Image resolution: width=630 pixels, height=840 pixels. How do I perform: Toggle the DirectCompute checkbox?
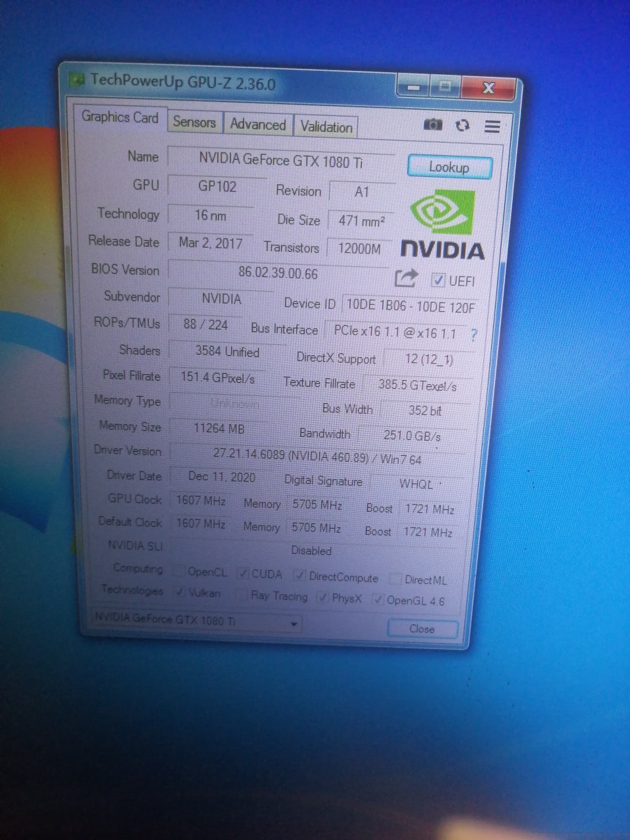point(300,576)
